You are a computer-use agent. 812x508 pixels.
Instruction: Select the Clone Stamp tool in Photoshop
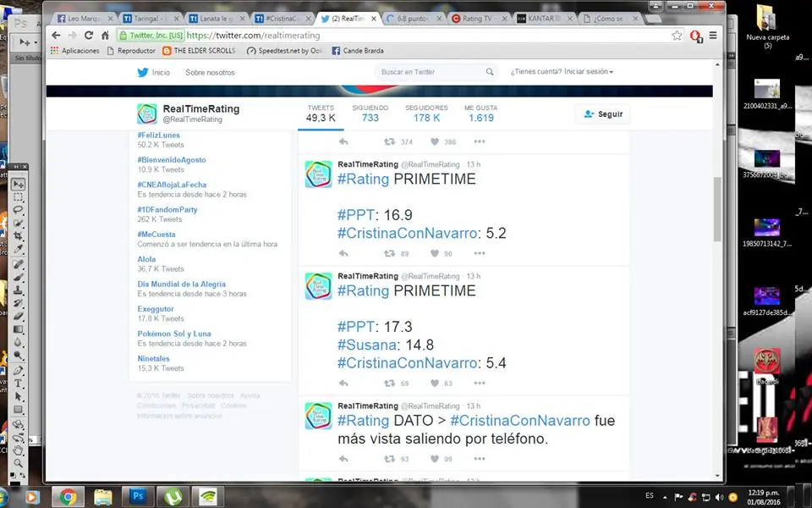(18, 290)
